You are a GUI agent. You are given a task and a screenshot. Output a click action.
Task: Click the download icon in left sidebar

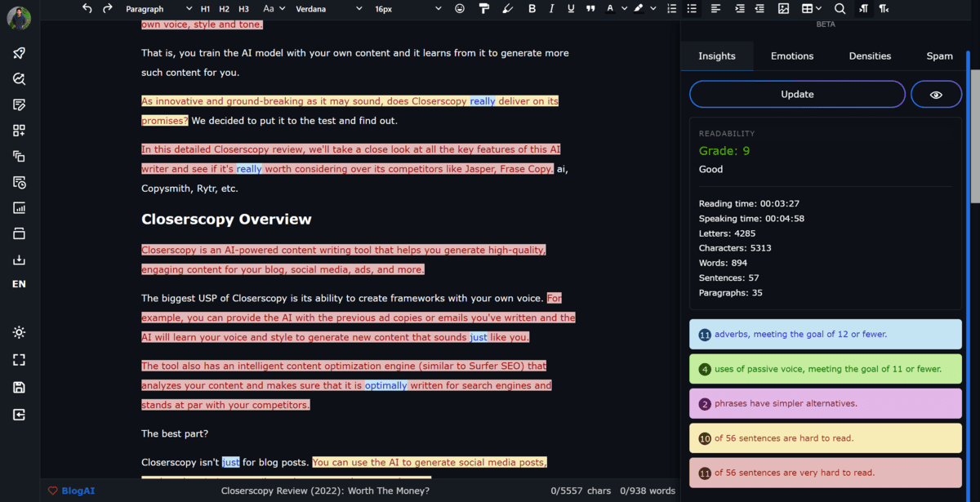click(x=19, y=260)
